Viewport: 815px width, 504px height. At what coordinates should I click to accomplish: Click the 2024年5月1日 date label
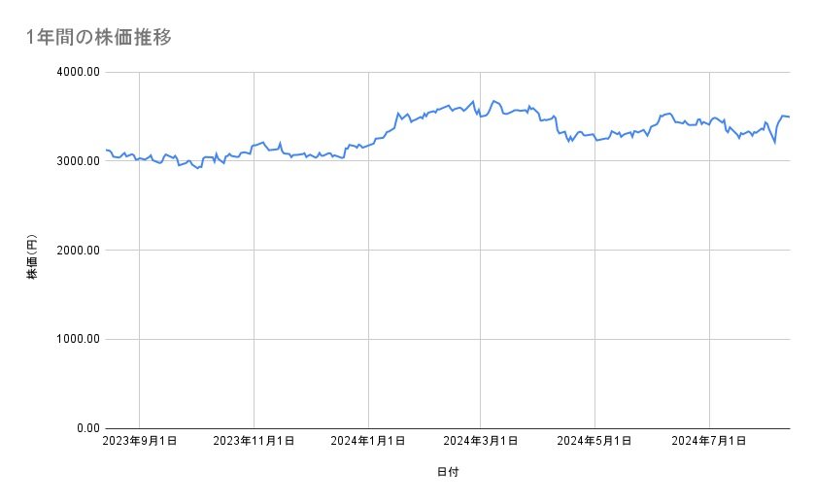pos(595,441)
